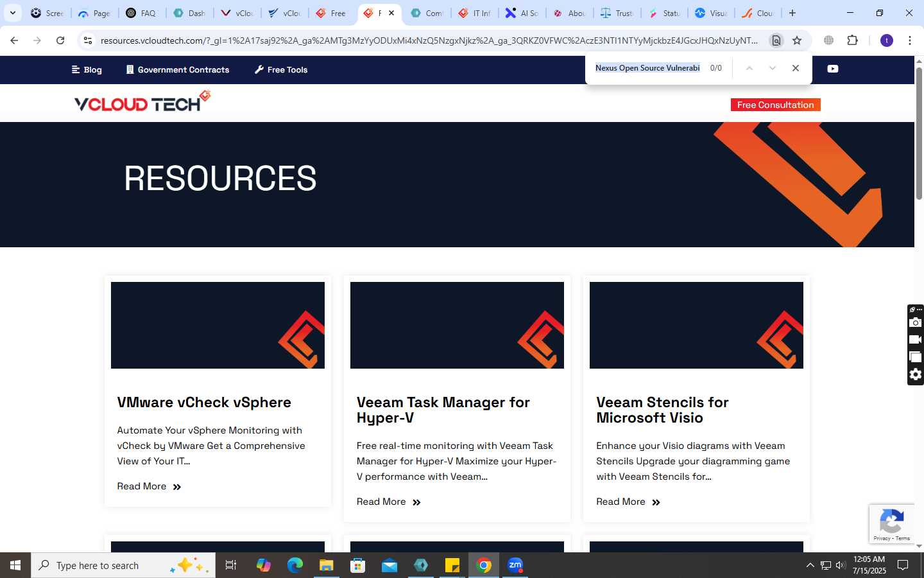Open the Chrome three-dot menu

(910, 40)
